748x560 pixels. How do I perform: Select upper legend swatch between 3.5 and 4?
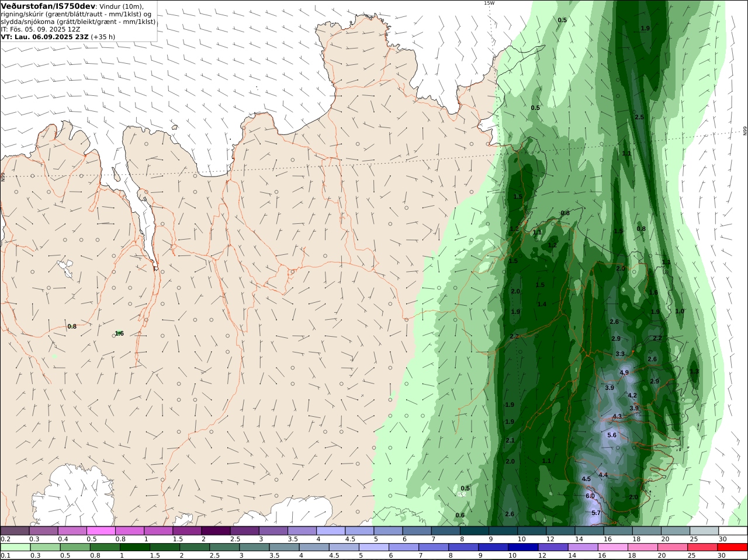tap(302, 531)
